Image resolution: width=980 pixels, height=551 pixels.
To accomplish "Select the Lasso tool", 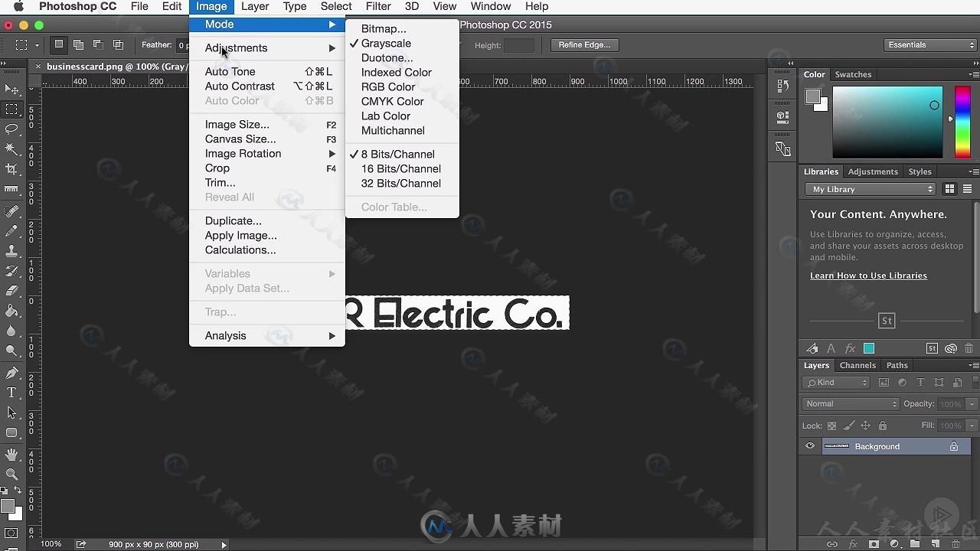I will coord(11,129).
